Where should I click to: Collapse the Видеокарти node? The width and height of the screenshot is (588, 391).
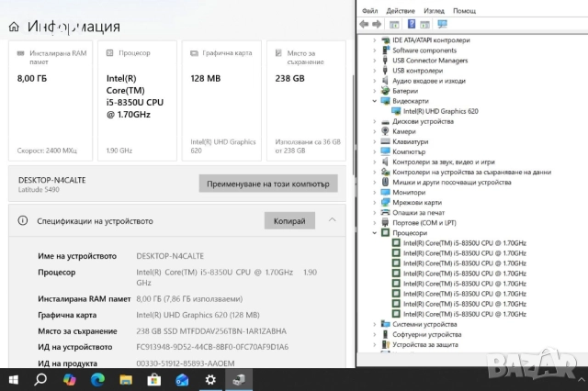(374, 101)
